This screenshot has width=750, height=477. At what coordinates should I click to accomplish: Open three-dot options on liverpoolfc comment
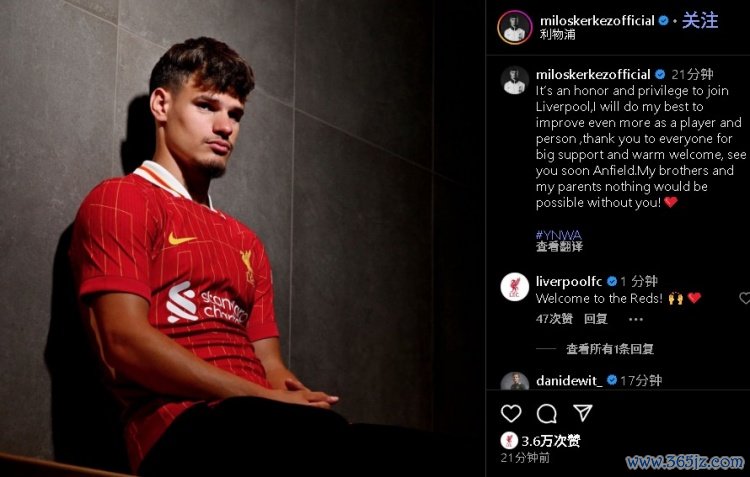635,319
